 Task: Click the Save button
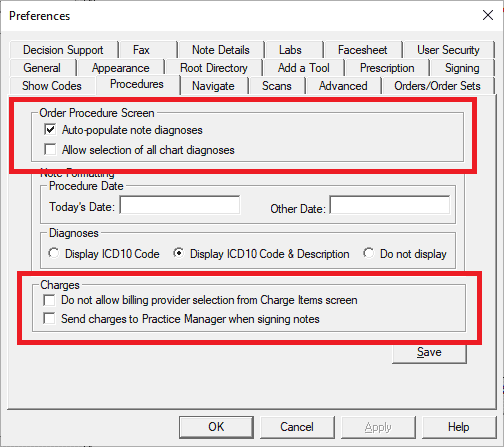(x=429, y=352)
